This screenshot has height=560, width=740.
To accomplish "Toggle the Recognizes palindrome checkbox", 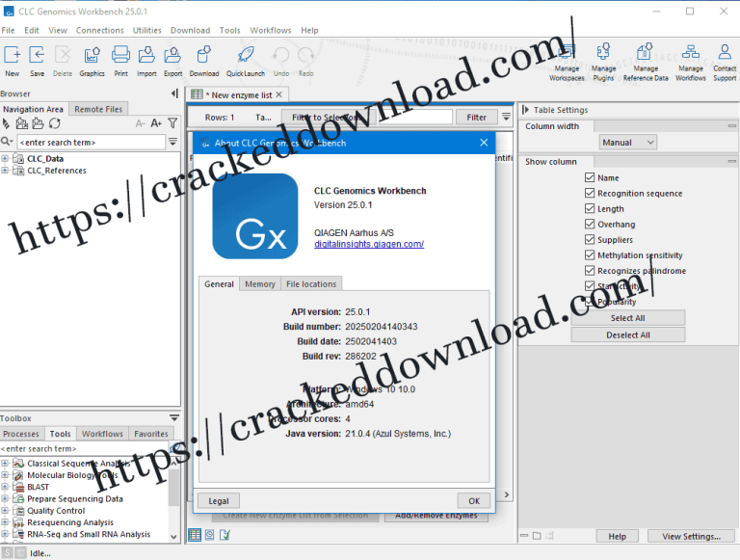I will pyautogui.click(x=590, y=271).
